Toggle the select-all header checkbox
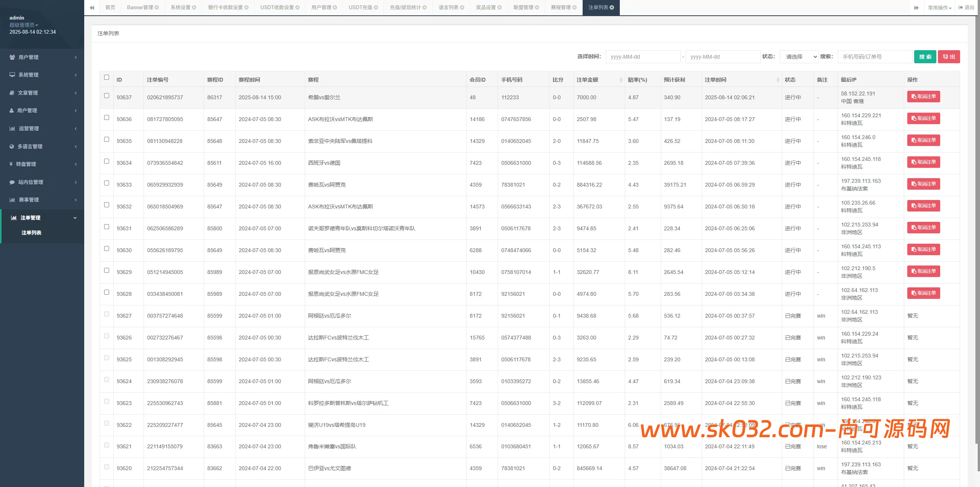 106,77
